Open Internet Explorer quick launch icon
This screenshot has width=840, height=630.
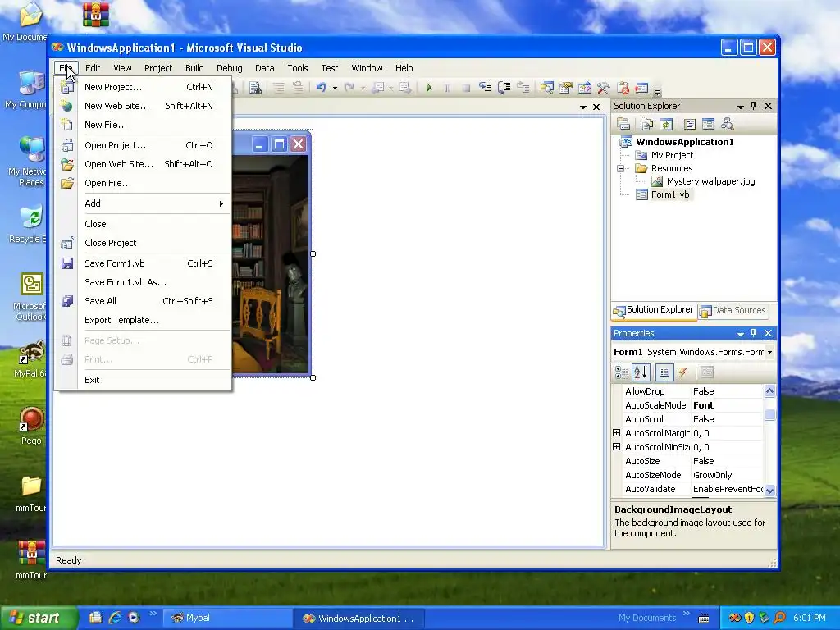point(115,618)
